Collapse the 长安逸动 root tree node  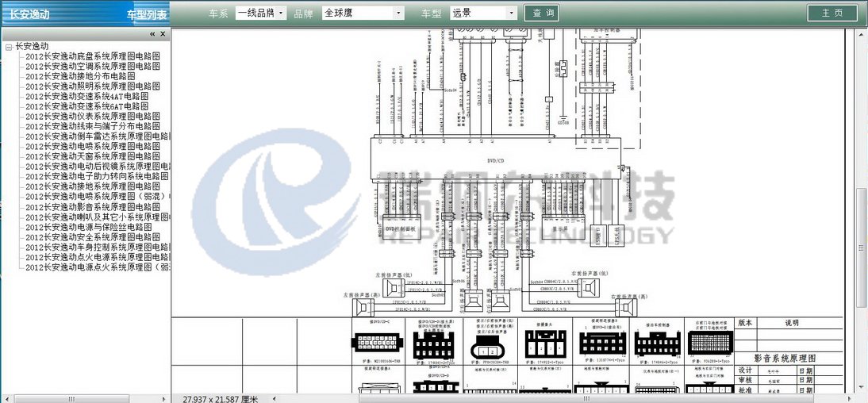[x=8, y=47]
